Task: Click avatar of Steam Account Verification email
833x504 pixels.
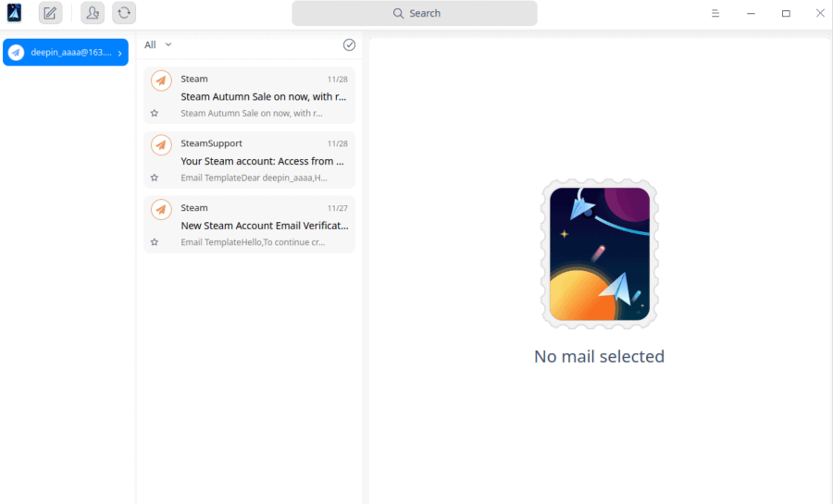Action: 161,210
